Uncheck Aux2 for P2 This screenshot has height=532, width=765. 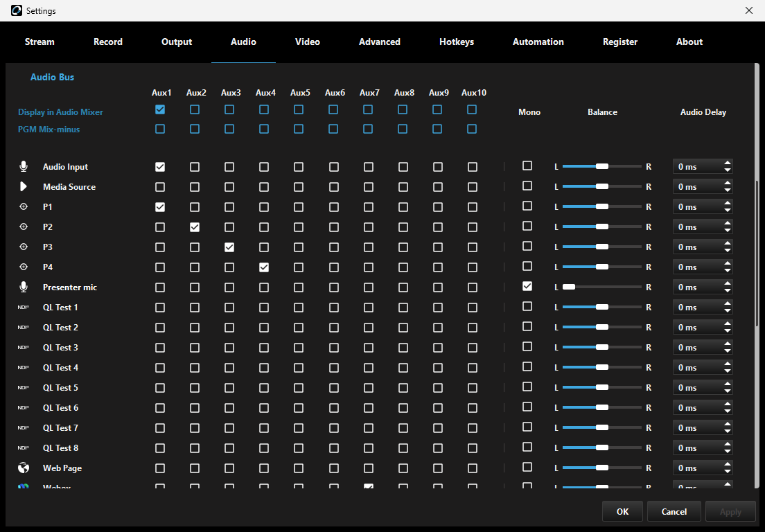click(195, 227)
